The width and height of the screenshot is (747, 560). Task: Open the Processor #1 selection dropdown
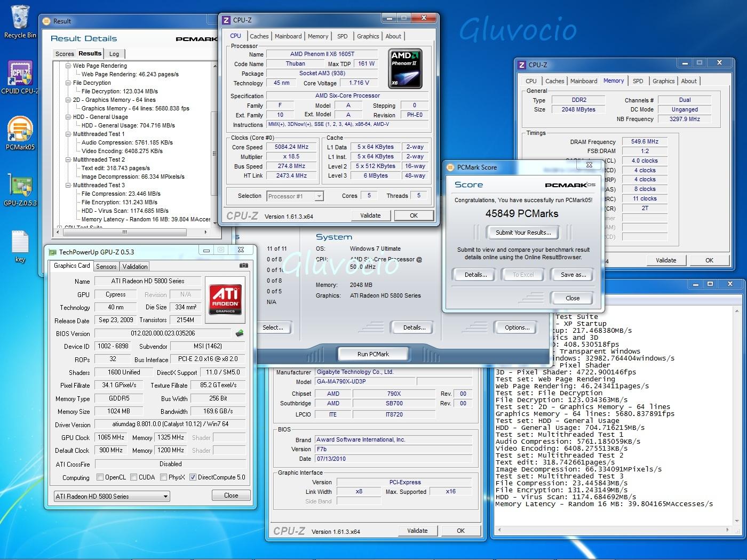295,196
